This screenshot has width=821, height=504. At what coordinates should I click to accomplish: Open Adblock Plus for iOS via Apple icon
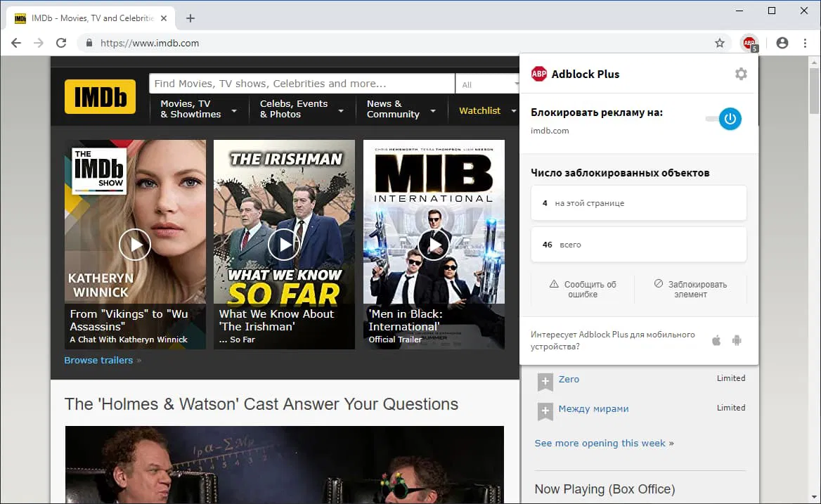point(716,340)
